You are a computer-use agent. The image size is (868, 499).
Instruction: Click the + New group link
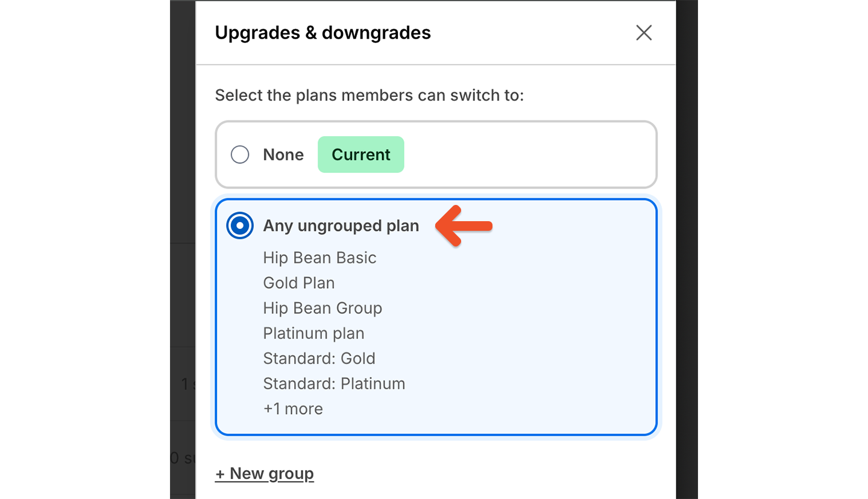tap(264, 474)
